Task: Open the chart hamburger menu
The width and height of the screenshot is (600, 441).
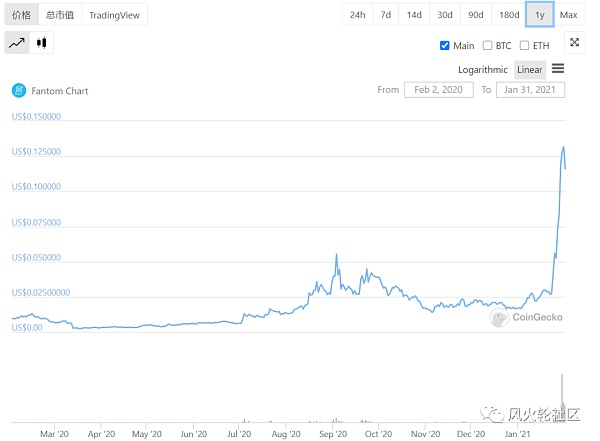Action: tap(558, 69)
